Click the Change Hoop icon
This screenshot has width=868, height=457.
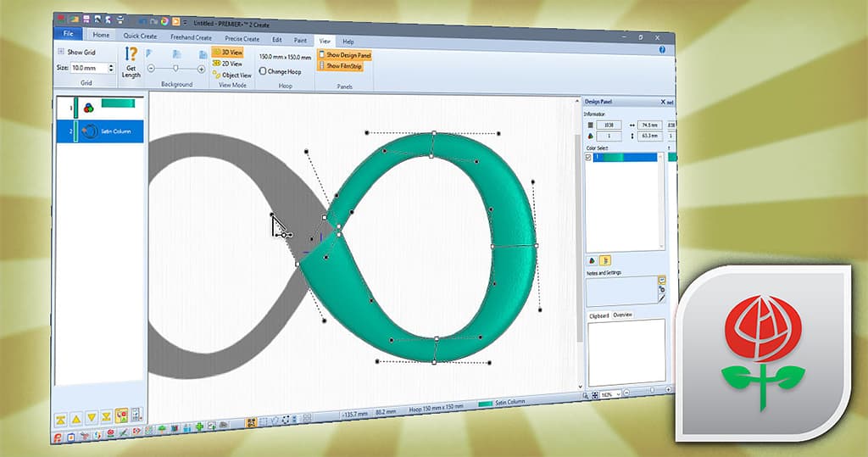point(264,71)
